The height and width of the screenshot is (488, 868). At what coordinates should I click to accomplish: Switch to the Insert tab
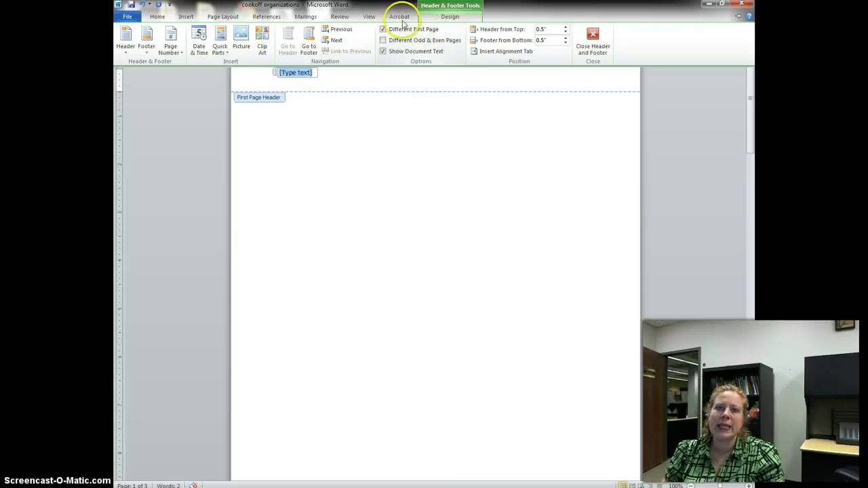[186, 16]
